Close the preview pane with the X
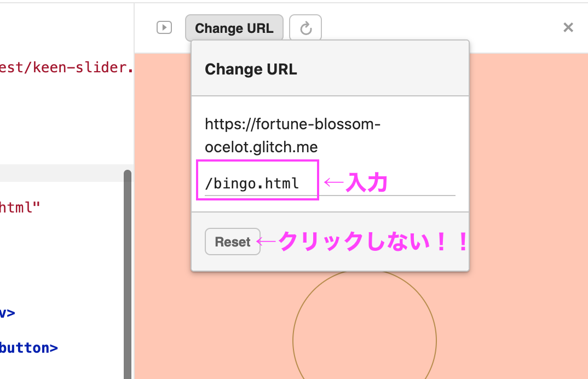This screenshot has width=588, height=379. [x=568, y=27]
